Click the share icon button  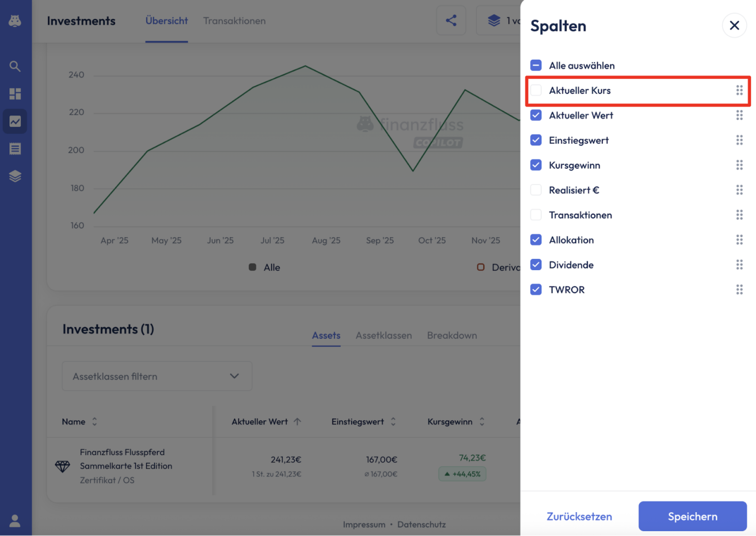coord(451,20)
